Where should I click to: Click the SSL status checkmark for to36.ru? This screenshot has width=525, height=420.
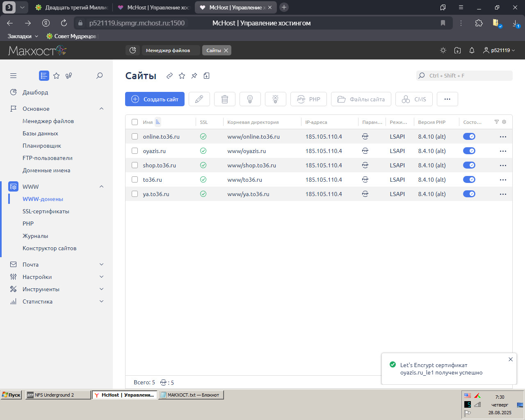tap(203, 180)
